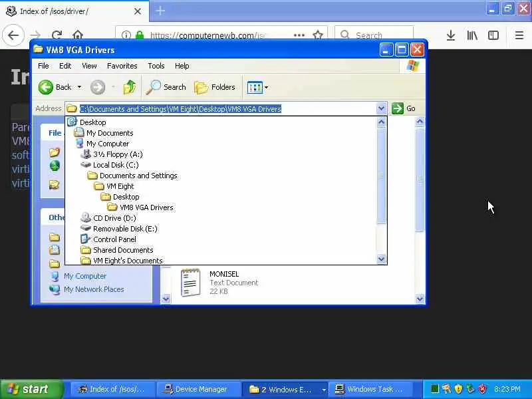Open the Explorer Search pane
Viewport: 532px width, 399px height.
tap(166, 87)
